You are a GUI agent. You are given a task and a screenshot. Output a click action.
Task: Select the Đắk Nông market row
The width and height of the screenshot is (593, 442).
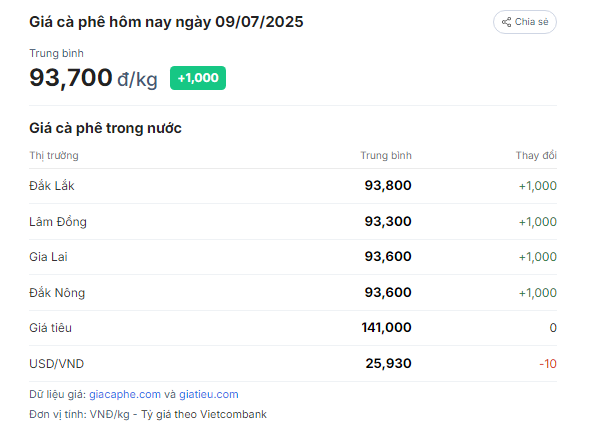coord(293,293)
